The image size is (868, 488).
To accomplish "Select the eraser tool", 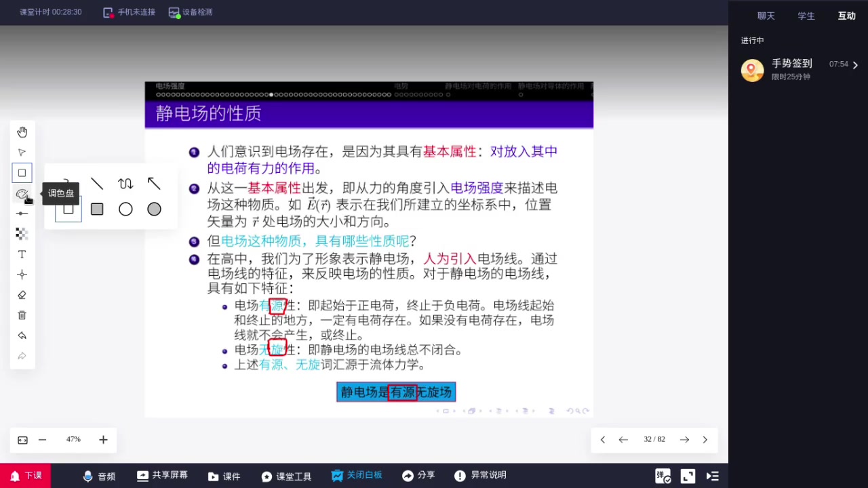I will pyautogui.click(x=22, y=295).
